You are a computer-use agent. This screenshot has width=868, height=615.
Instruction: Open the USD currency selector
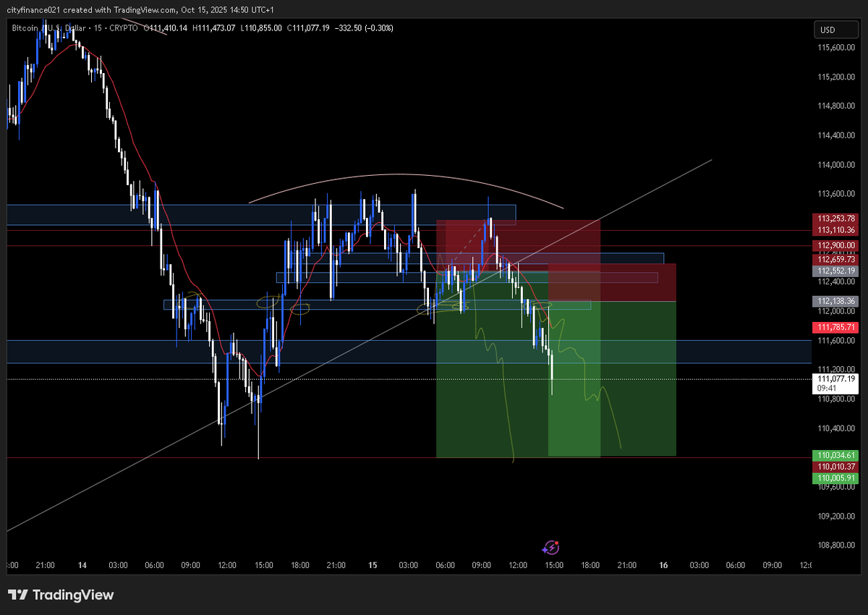tap(835, 30)
